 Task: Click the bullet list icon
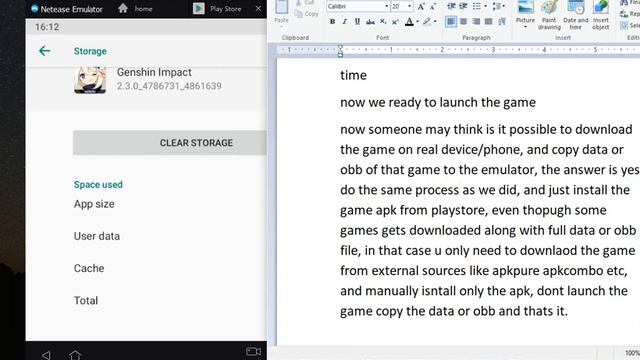pos(476,6)
